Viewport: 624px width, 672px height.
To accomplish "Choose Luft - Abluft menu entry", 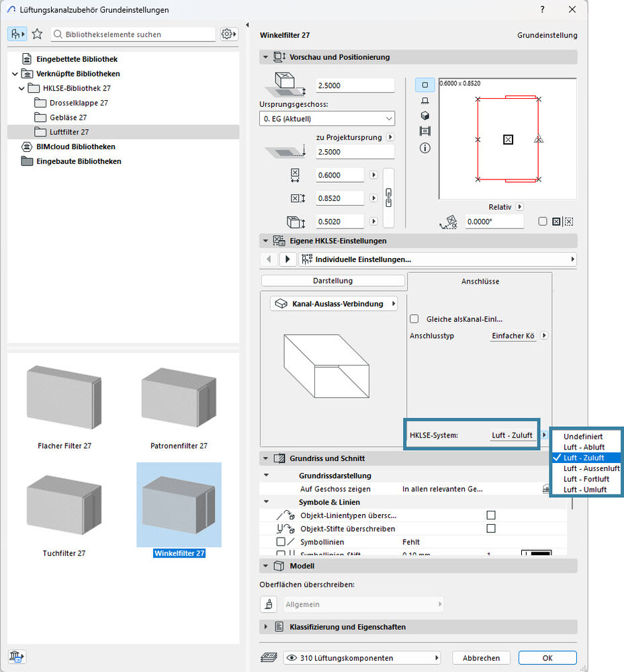I will click(586, 447).
